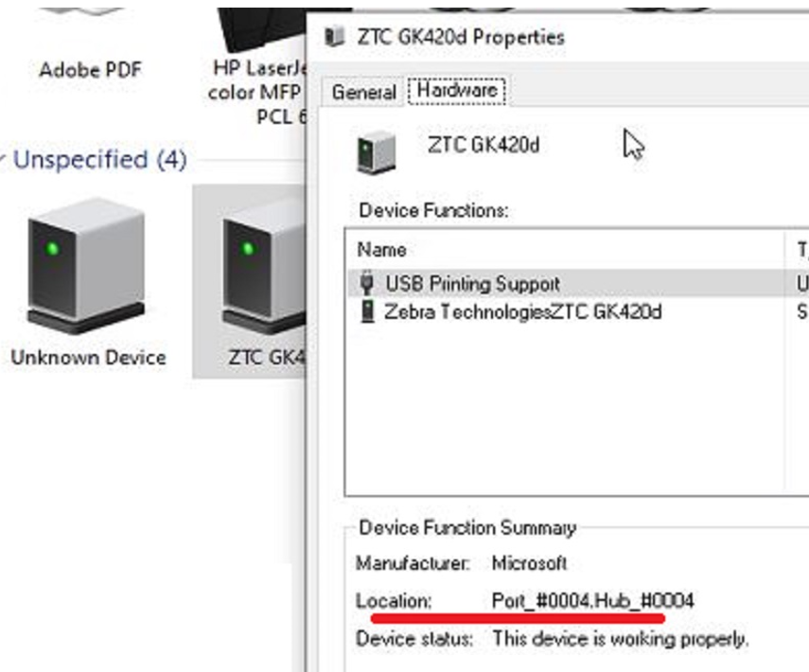Viewport: 809px width, 672px height.
Task: Click the Unknown Device icon
Action: (86, 266)
